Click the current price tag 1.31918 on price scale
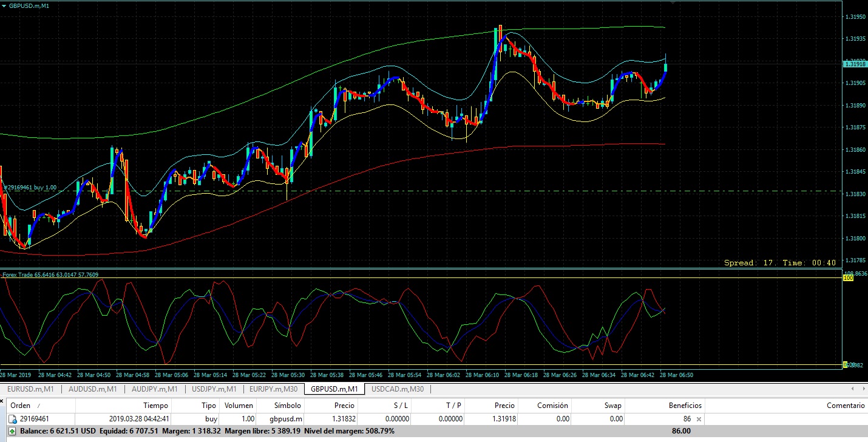The image size is (868, 442). point(855,64)
